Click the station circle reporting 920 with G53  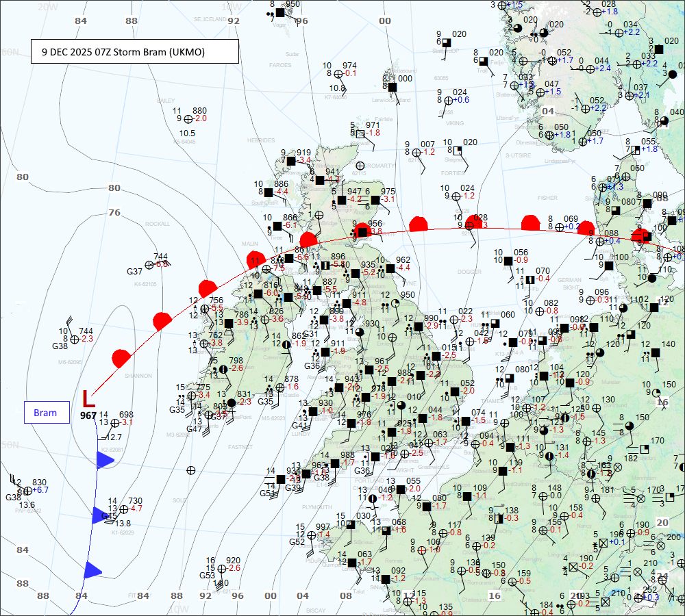221,568
